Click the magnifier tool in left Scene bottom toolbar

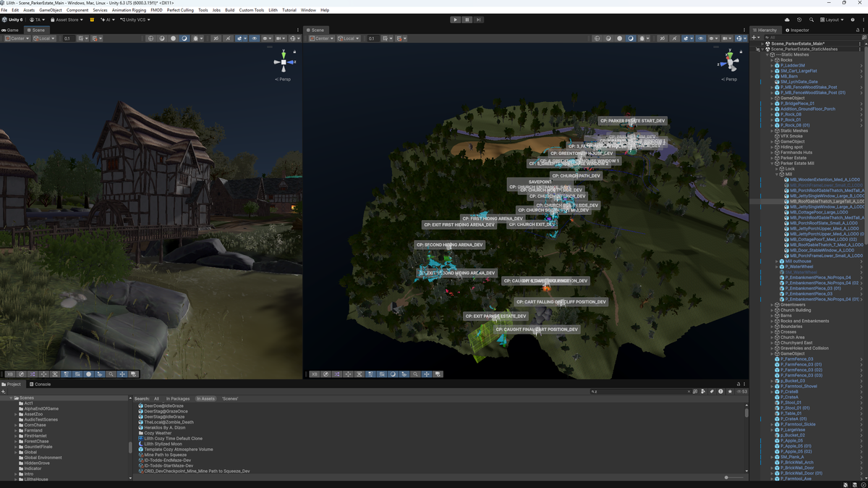[x=111, y=374]
